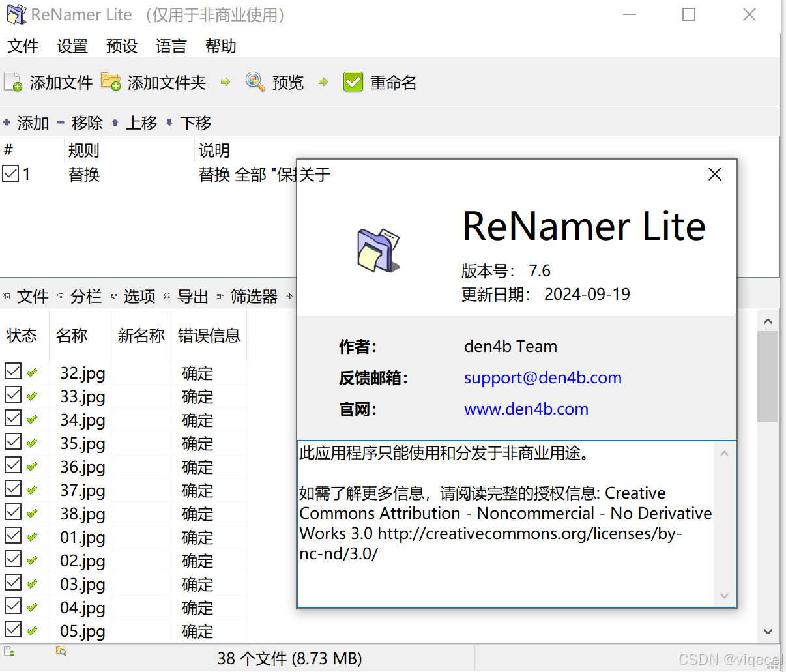Click the 添加 rule button label
This screenshot has width=786, height=672.
(33, 123)
